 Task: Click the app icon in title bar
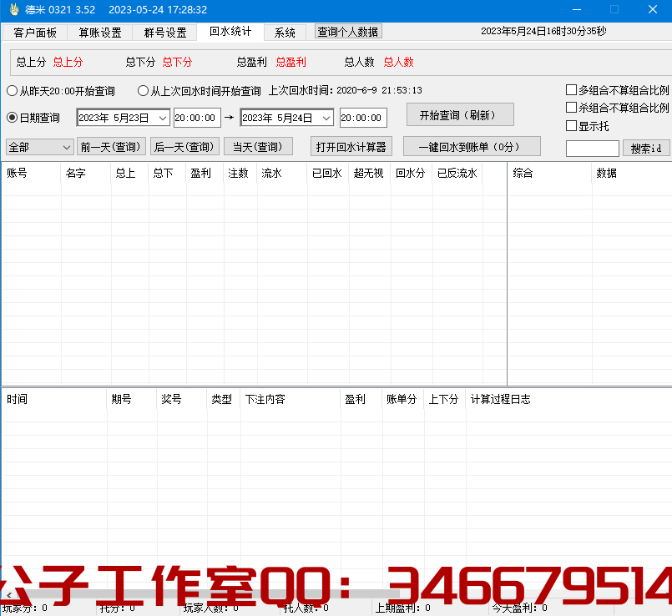tap(14, 9)
